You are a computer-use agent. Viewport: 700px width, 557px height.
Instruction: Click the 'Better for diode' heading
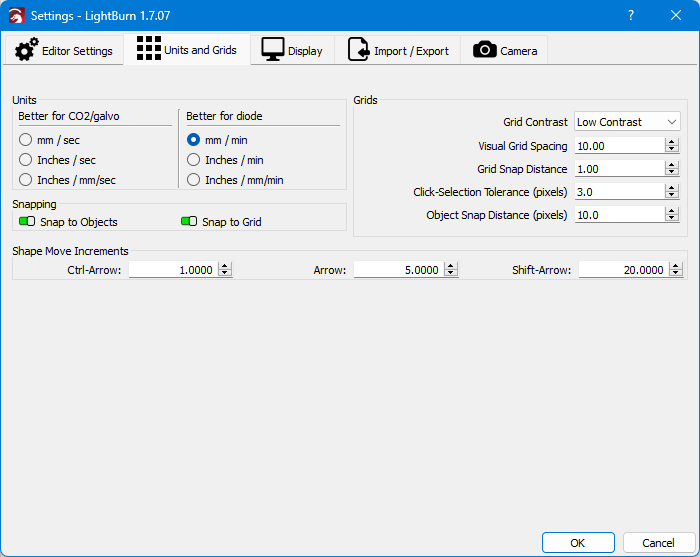[x=224, y=116]
